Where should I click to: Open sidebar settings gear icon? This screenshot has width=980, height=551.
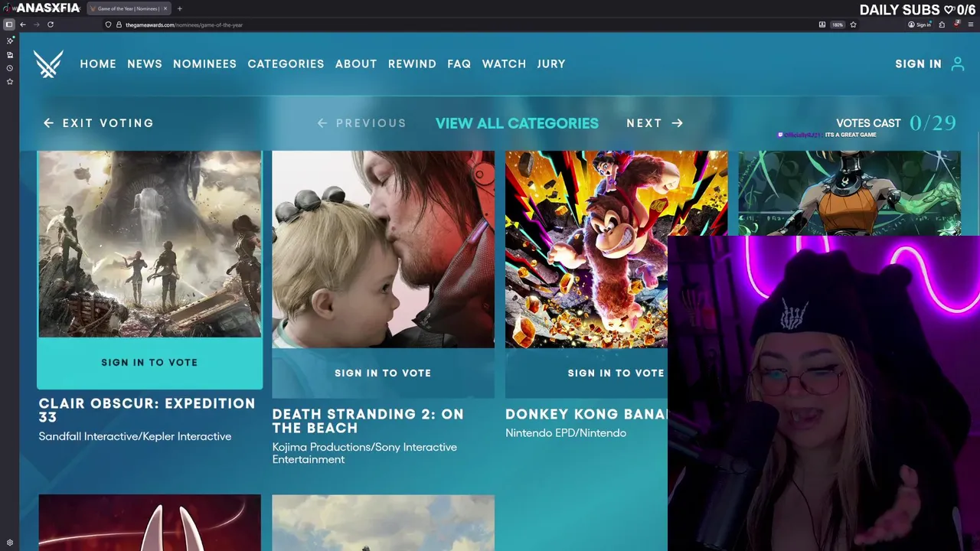click(10, 543)
